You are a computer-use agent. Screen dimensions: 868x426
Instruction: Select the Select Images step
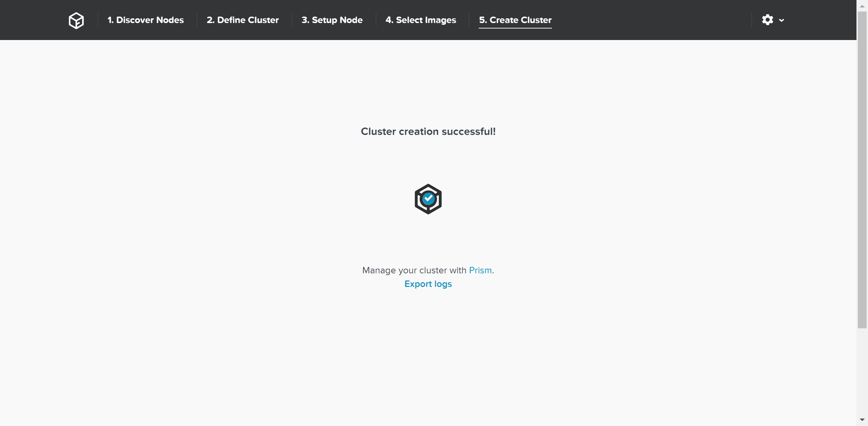coord(421,20)
